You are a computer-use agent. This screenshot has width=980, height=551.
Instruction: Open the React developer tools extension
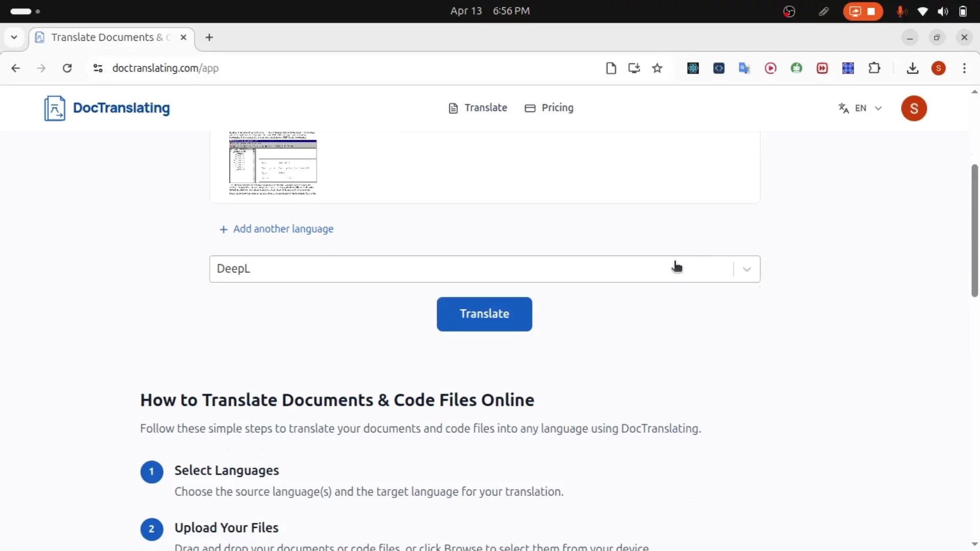coord(693,68)
